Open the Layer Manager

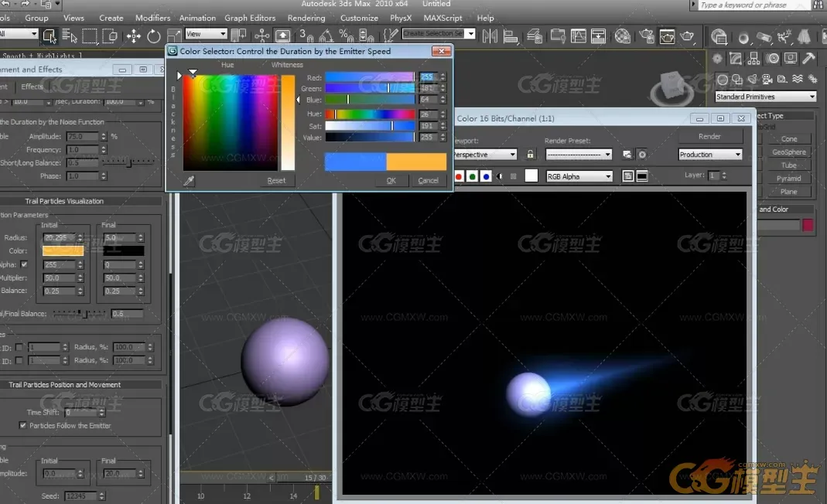(535, 36)
